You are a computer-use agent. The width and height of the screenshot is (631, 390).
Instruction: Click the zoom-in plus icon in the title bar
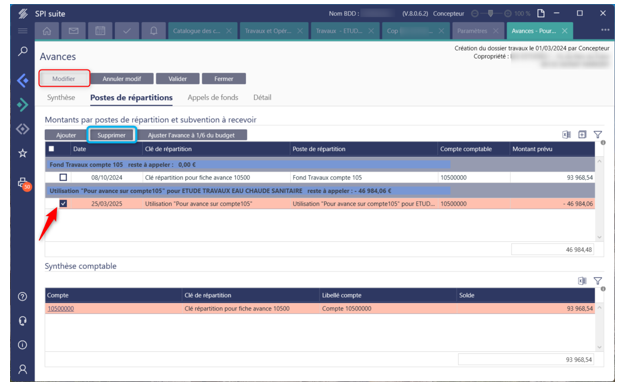point(508,14)
